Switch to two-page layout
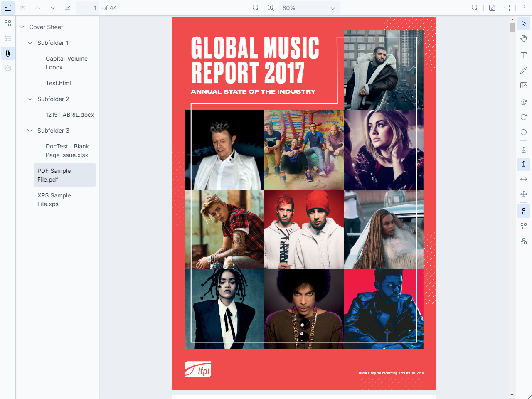 pos(524,226)
